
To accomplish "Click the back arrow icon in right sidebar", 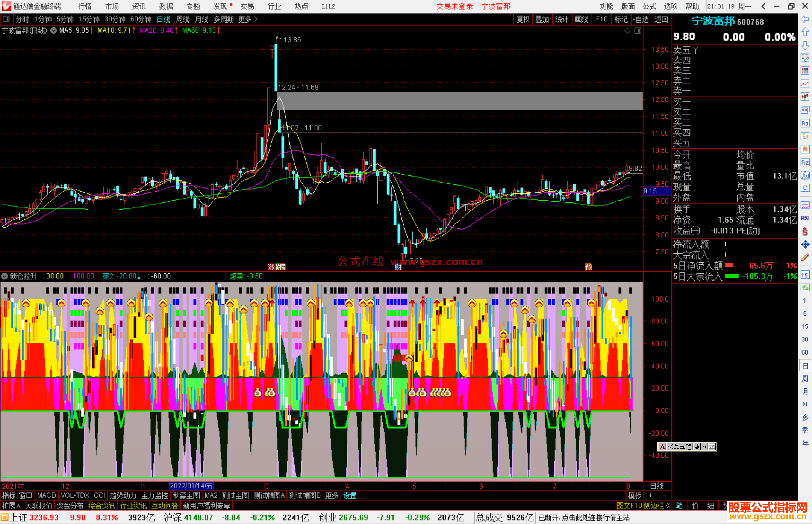I will [x=805, y=19].
